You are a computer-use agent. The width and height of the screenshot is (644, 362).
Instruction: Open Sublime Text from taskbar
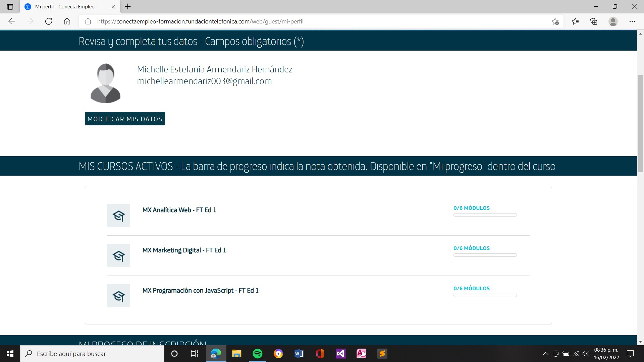coord(382,354)
